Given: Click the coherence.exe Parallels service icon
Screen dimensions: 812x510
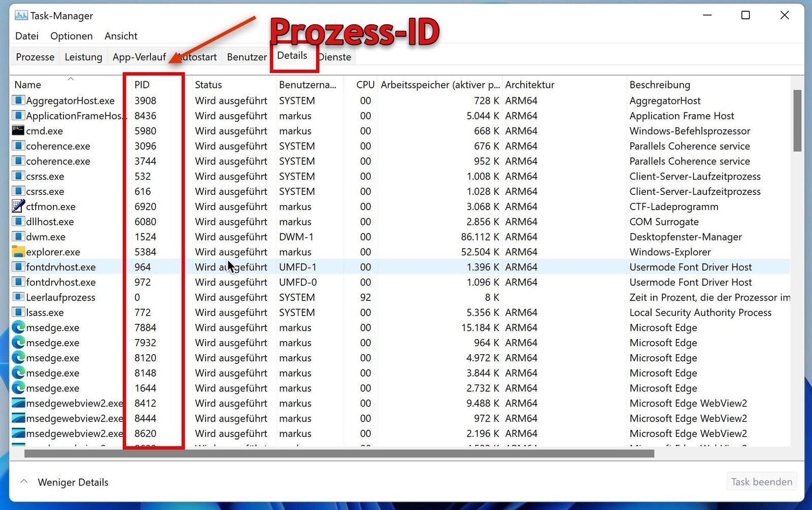Looking at the screenshot, I should 17,146.
